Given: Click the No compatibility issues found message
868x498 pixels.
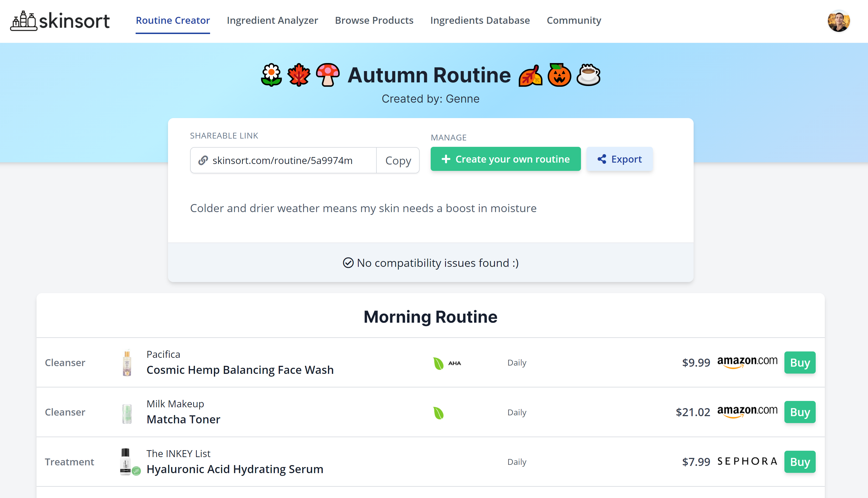Looking at the screenshot, I should click(x=437, y=263).
